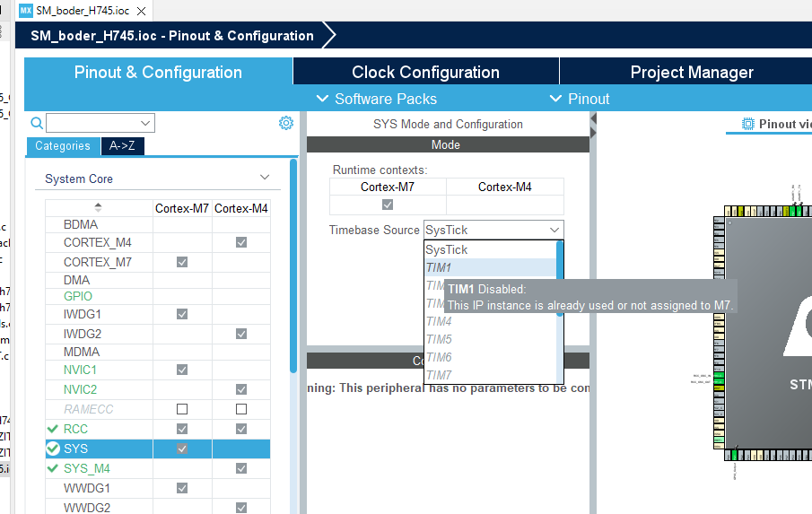Click the settings gear icon in categories panel

point(286,123)
